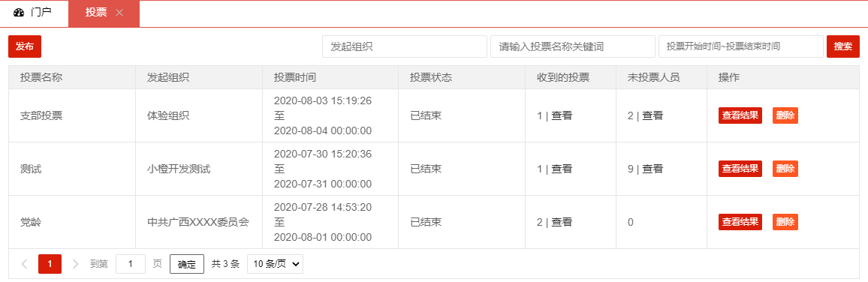Open 查看 non-voters for 测试 row
This screenshot has height=282, width=868.
pyautogui.click(x=653, y=169)
